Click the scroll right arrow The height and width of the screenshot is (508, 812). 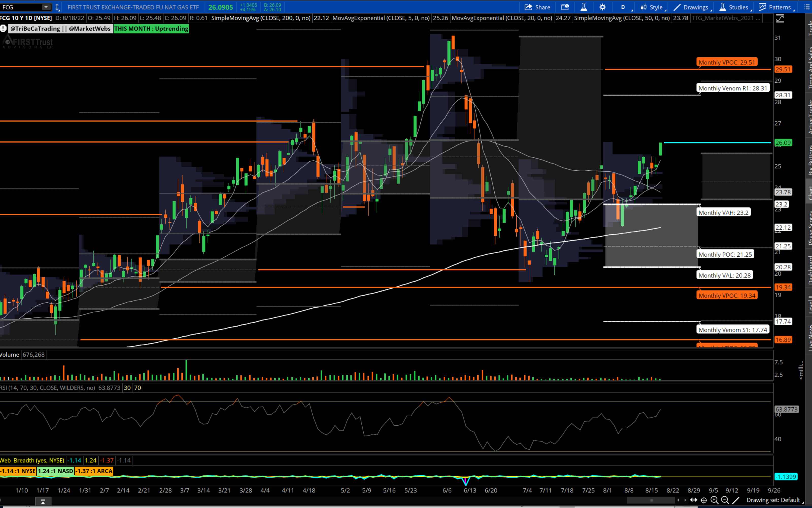point(685,500)
